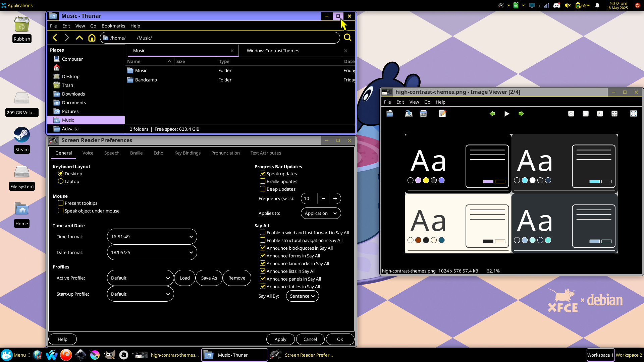Start slideshow play button in Image Viewer
Image resolution: width=644 pixels, height=362 pixels.
point(507,114)
